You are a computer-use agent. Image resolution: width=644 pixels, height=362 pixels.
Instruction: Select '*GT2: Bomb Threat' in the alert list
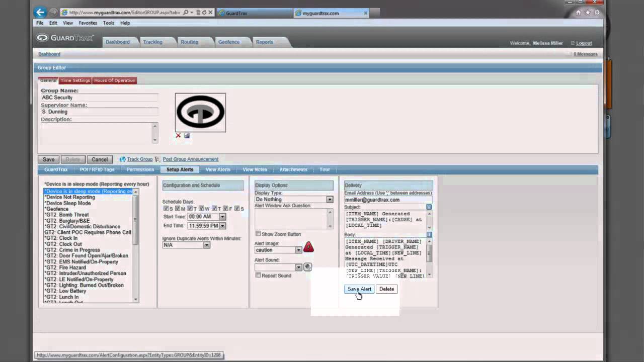point(66,215)
